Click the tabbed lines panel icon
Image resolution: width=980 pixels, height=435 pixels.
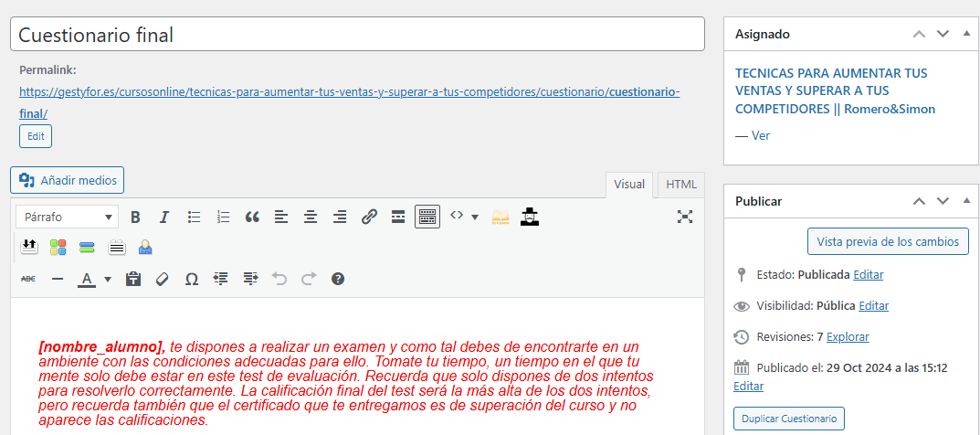click(116, 248)
